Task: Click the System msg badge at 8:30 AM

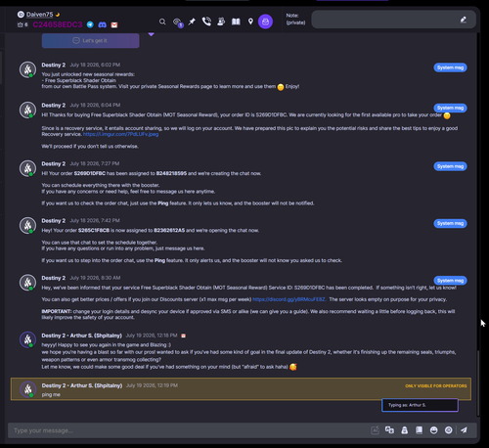Action: pyautogui.click(x=450, y=281)
